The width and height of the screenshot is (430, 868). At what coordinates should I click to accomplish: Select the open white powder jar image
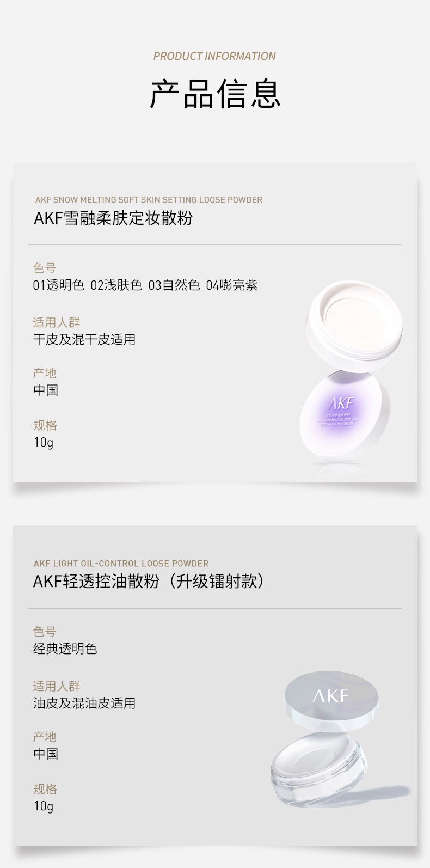pyautogui.click(x=354, y=317)
